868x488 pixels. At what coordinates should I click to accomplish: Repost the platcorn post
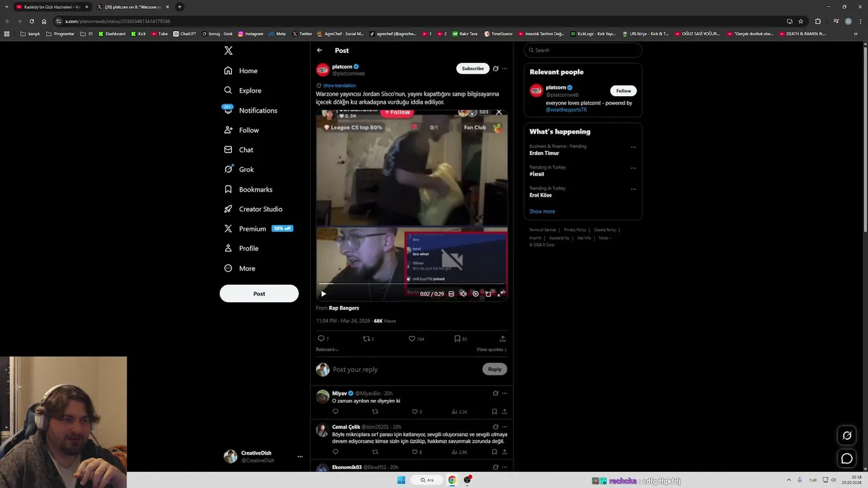click(x=368, y=338)
